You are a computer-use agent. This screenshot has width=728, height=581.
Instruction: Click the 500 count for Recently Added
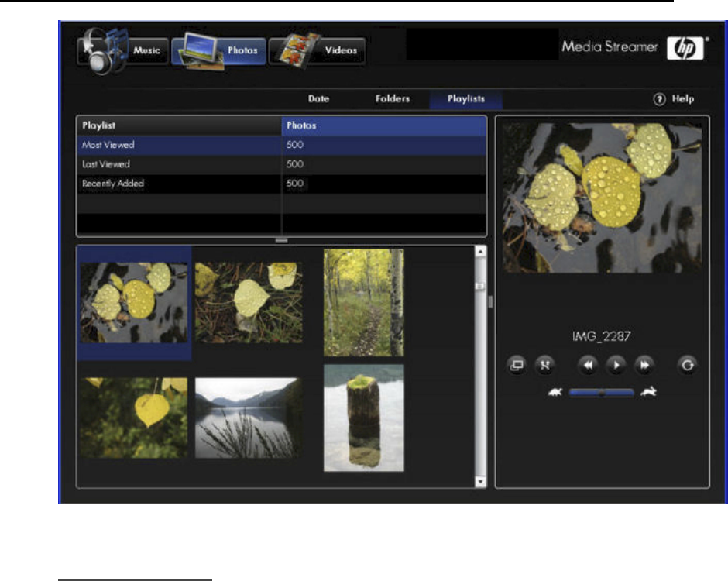point(295,184)
